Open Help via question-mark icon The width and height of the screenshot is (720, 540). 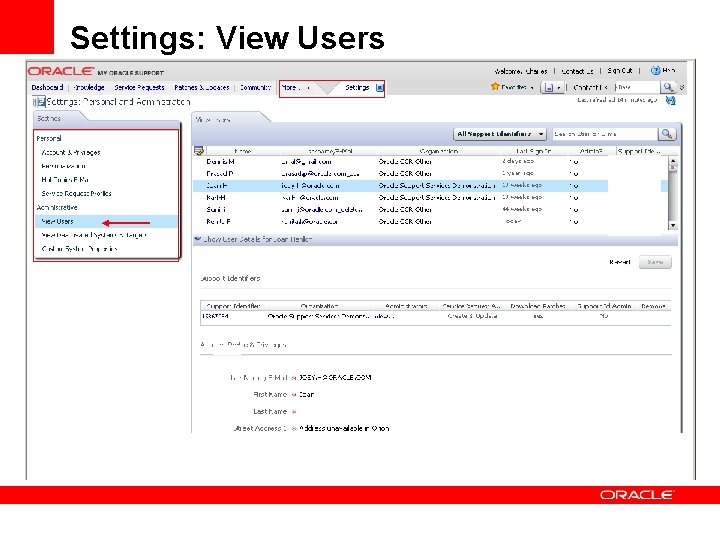(x=655, y=71)
